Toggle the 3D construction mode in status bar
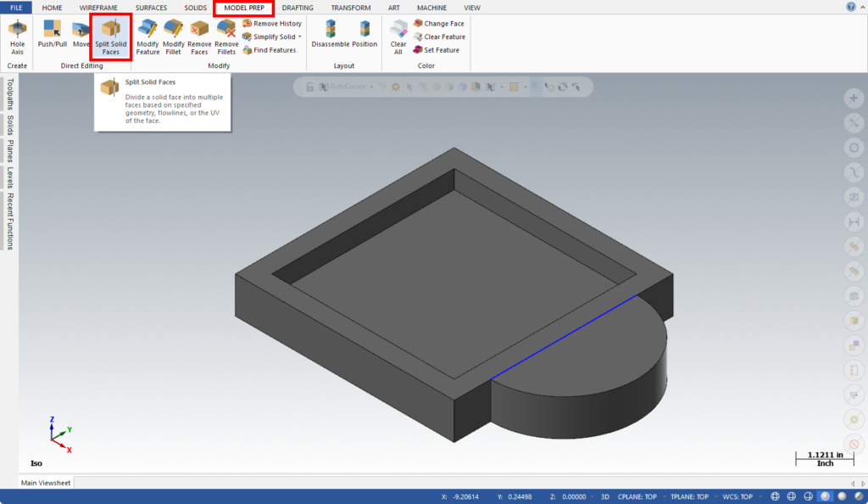Screen dimensions: 868x504 pos(605,497)
